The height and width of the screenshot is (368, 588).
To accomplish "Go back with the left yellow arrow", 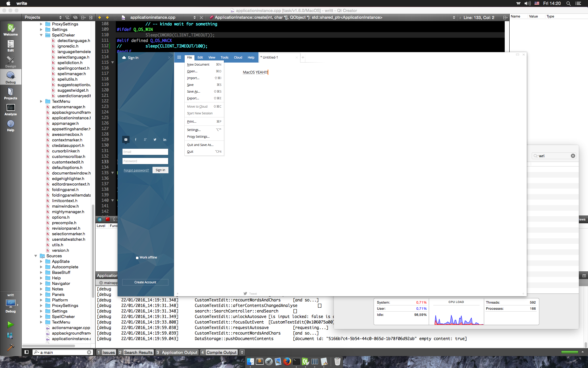I will tap(100, 17).
